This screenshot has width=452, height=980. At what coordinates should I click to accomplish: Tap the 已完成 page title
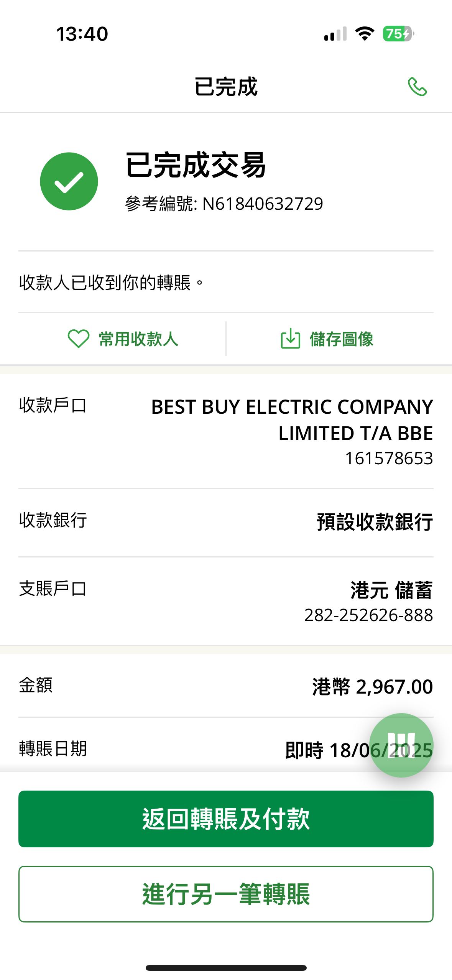click(226, 87)
